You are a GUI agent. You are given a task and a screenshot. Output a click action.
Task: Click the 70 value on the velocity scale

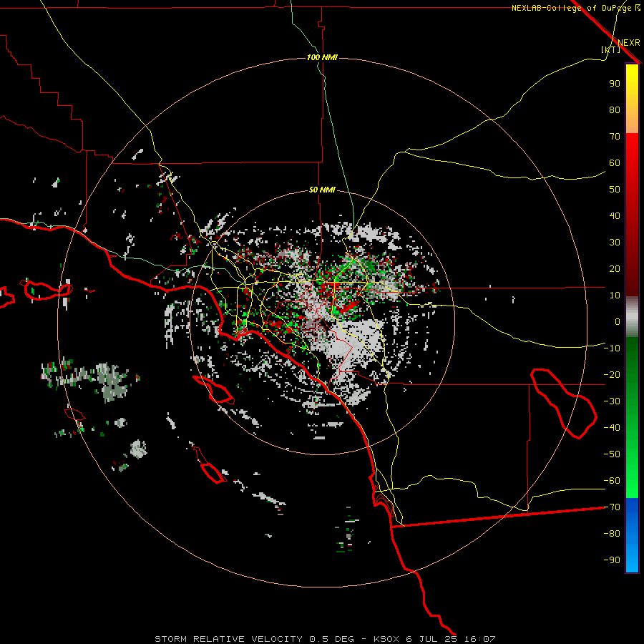[x=615, y=137]
